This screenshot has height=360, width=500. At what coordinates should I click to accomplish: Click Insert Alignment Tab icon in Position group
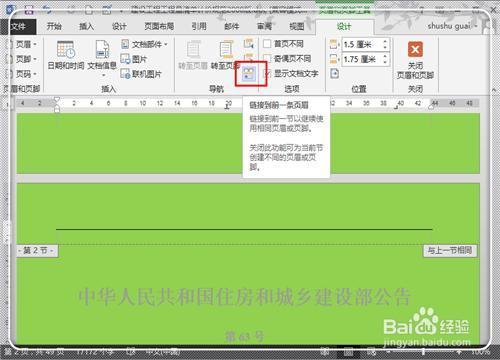coord(334,74)
